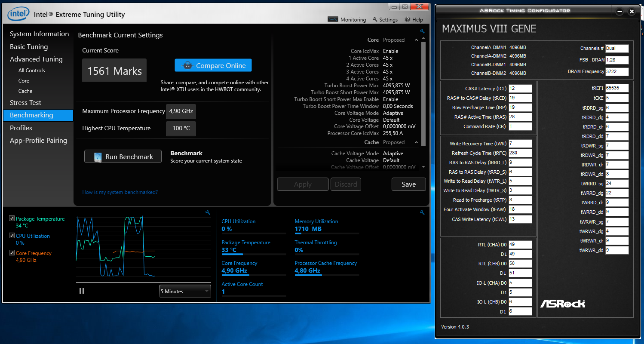This screenshot has width=644, height=344.
Task: Click the Core Voltage Mode Adaptive value
Action: pos(393,113)
